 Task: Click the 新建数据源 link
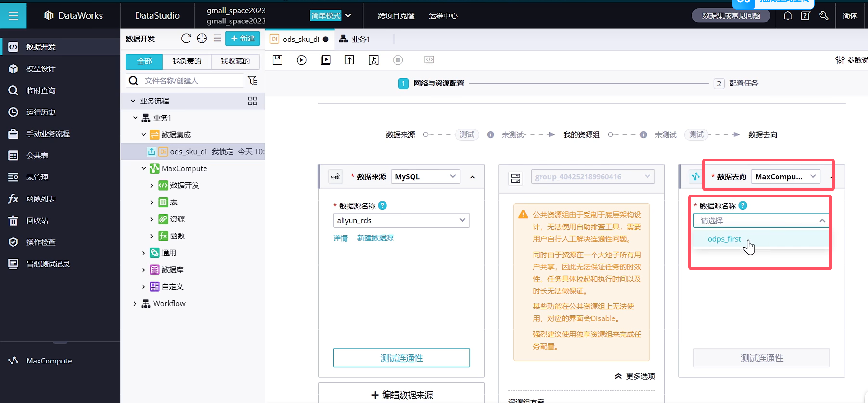pos(375,238)
